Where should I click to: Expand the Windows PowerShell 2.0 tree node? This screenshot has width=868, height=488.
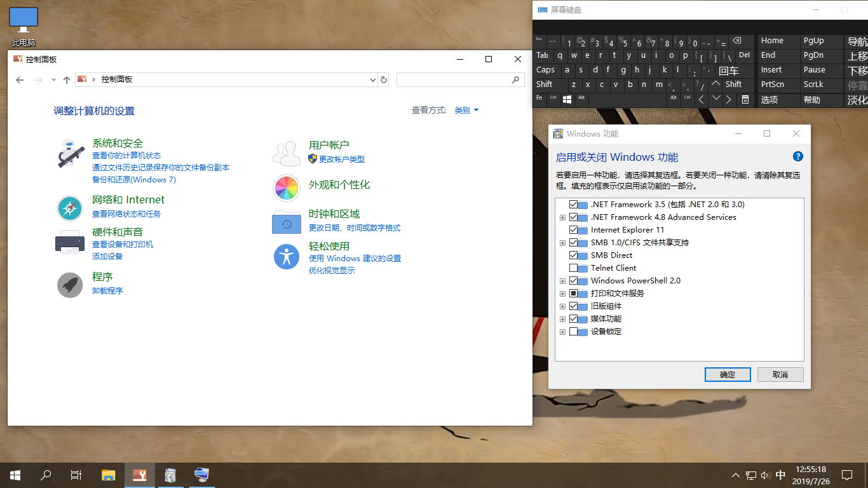point(562,281)
